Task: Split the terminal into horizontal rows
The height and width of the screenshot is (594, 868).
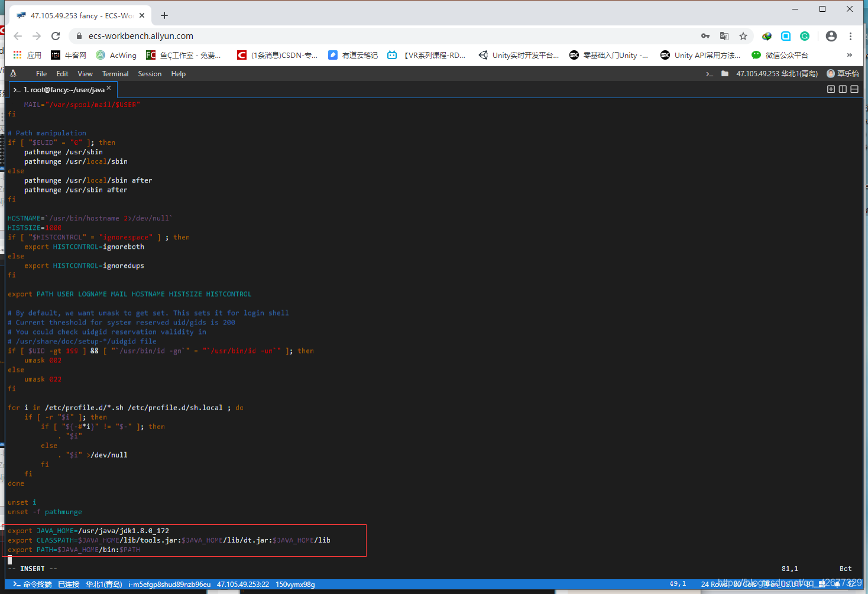Action: [x=854, y=89]
